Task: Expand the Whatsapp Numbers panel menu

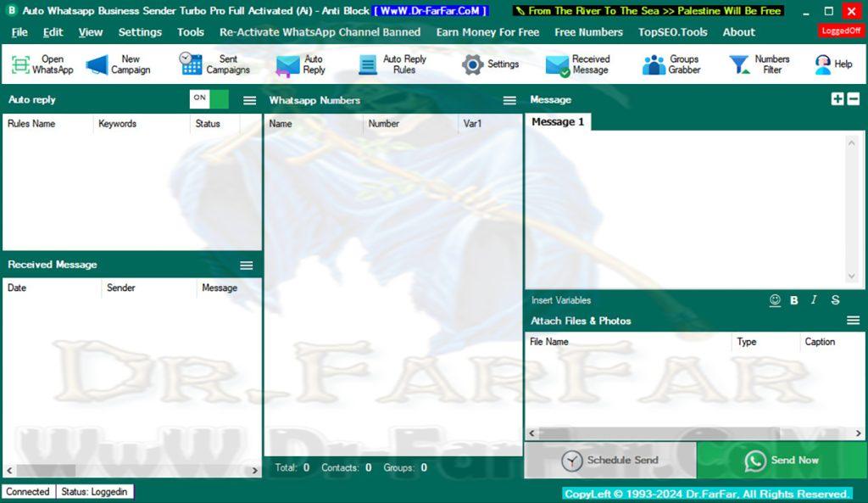Action: (509, 100)
